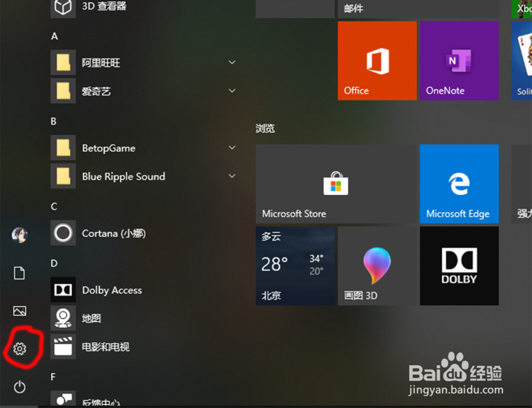Jump via letter A header
532x408 pixels.
point(54,36)
